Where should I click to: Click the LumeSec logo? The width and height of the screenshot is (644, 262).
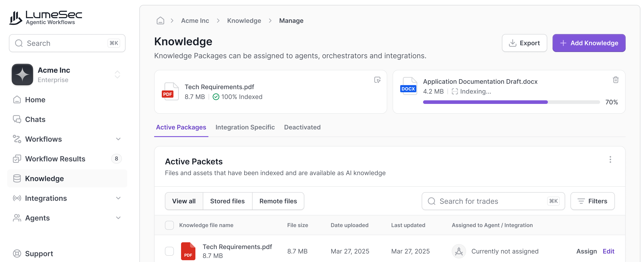pyautogui.click(x=45, y=18)
